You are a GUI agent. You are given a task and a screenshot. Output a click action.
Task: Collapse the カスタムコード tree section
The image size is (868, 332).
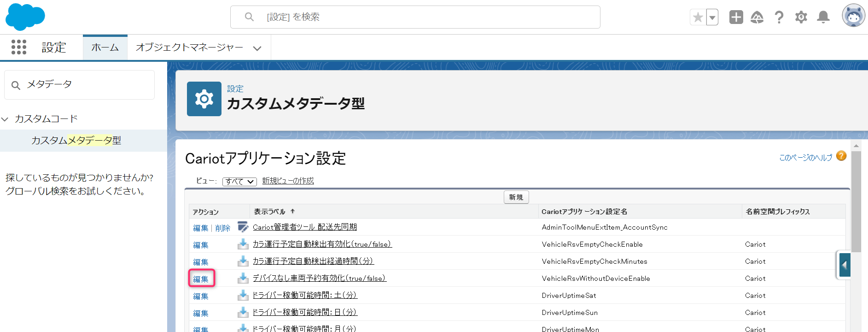5,119
